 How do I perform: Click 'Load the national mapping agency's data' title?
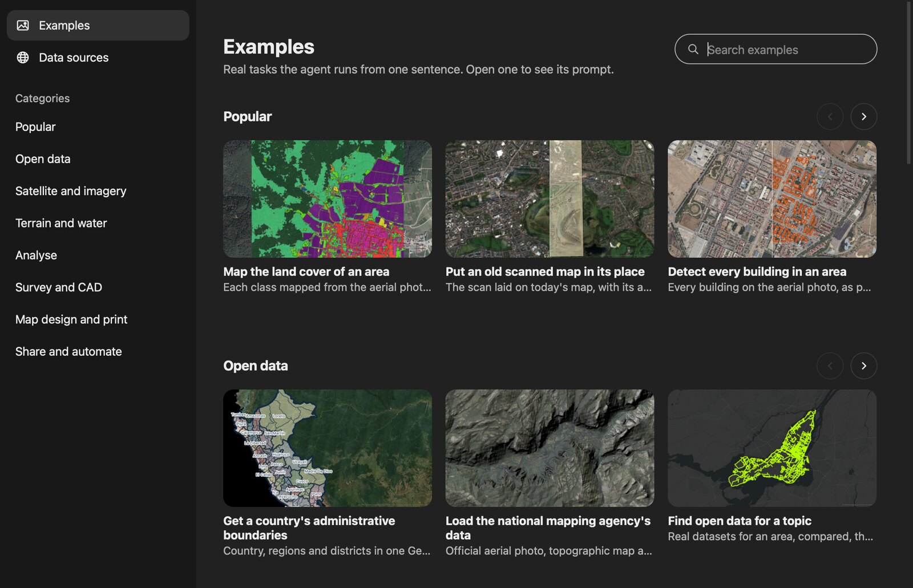click(x=548, y=528)
